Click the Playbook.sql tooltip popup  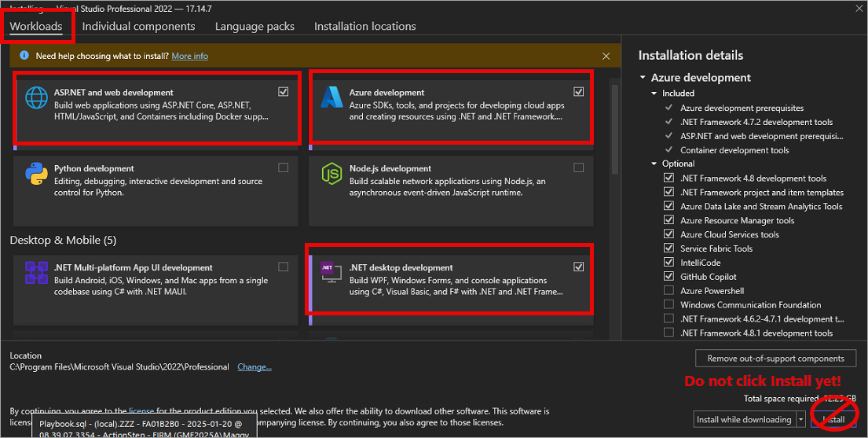(x=145, y=425)
